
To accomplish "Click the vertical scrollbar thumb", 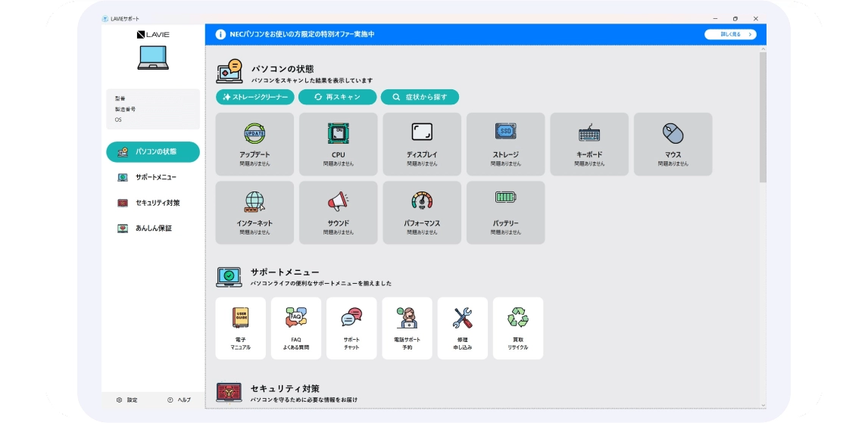I will 763,117.
